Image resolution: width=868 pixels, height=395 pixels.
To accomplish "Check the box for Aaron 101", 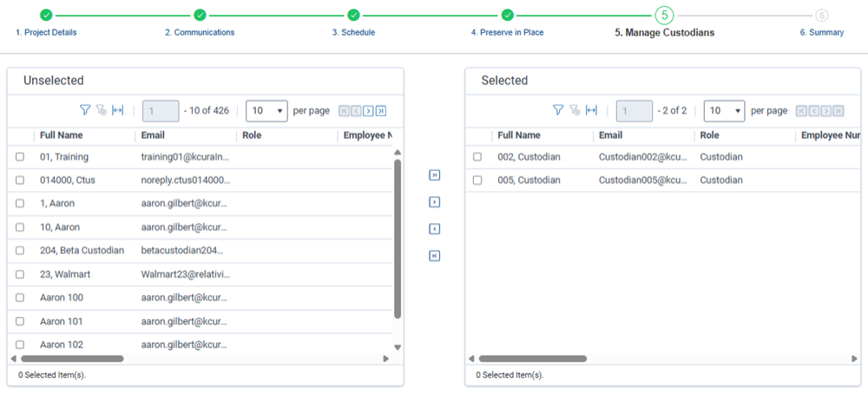I will [x=20, y=321].
